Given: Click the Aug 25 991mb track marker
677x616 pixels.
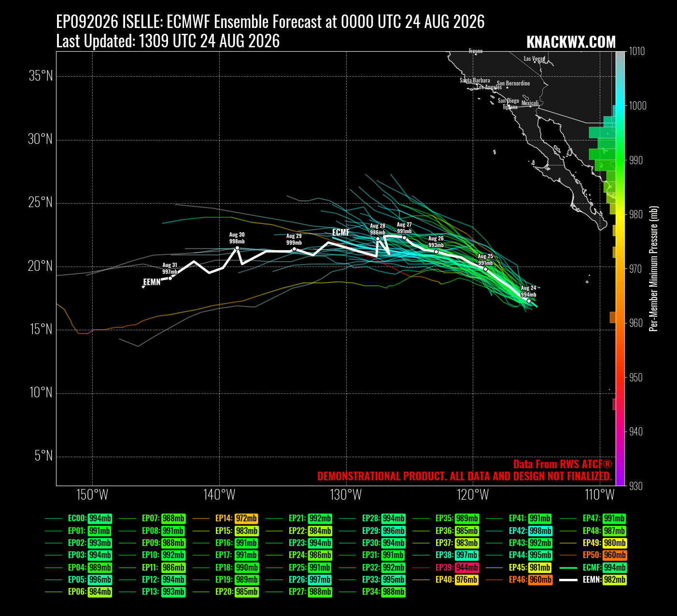Looking at the screenshot, I should (485, 269).
